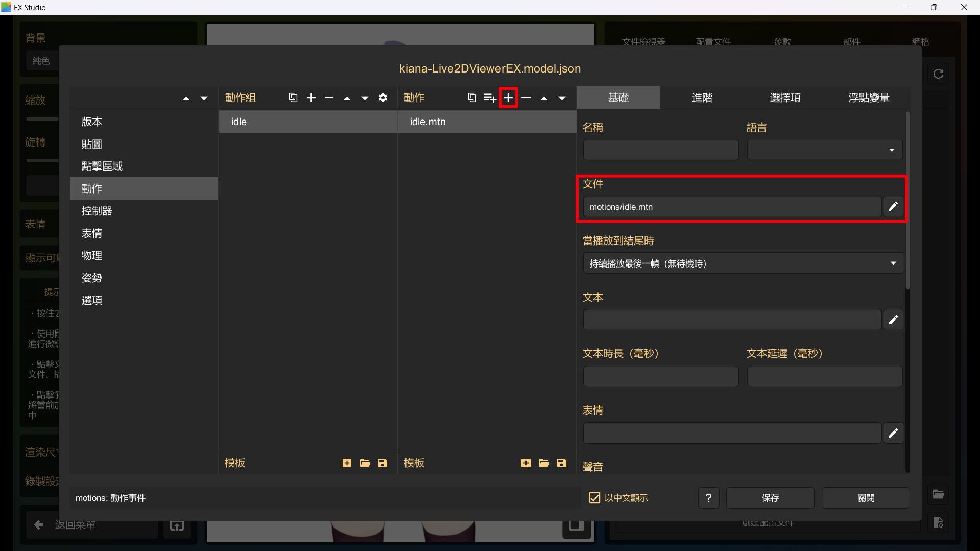Expand the 當播放到結尾時 dropdown
Screen dimensions: 980x551
(743, 263)
